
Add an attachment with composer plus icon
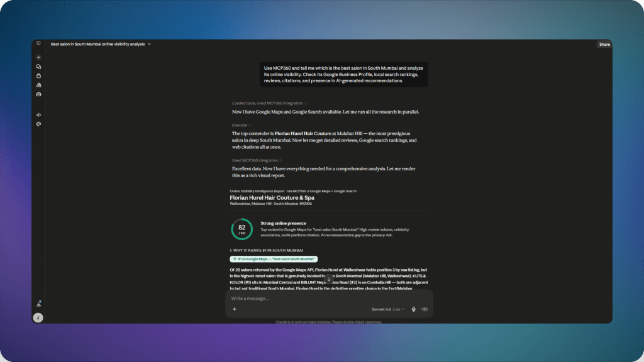(235, 309)
